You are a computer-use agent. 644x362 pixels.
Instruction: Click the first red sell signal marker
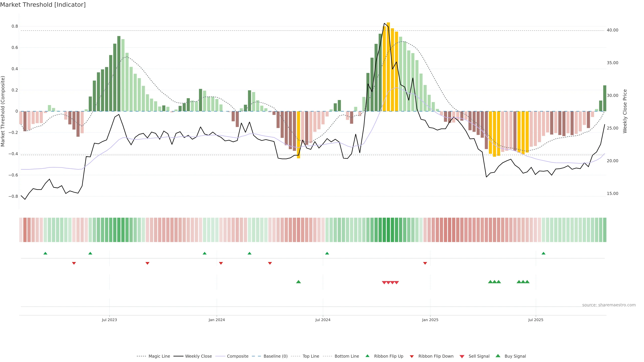[384, 283]
